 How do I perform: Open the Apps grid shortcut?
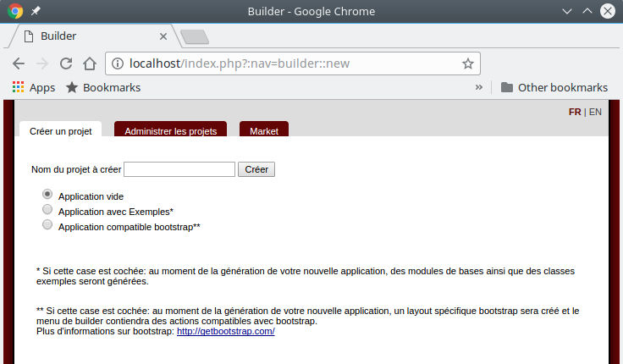33,87
